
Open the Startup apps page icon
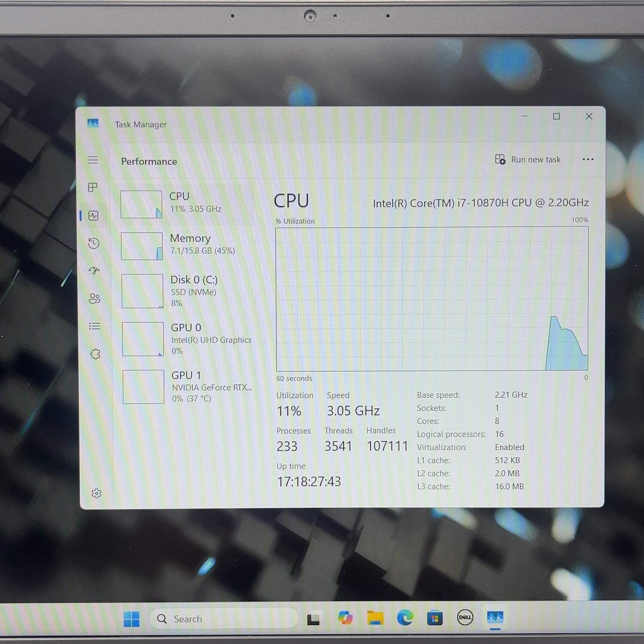(94, 270)
